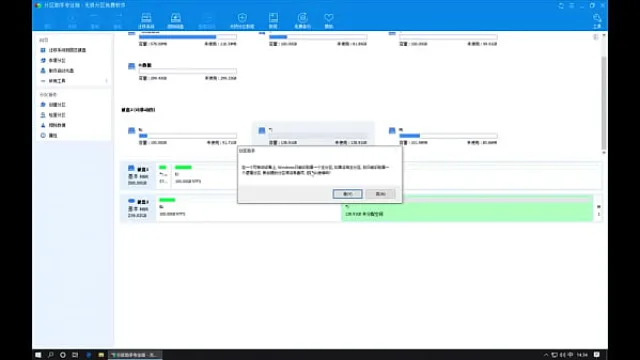Click the shield-with-plus toolbar icon
The height and width of the screenshot is (360, 640).
pos(242,20)
